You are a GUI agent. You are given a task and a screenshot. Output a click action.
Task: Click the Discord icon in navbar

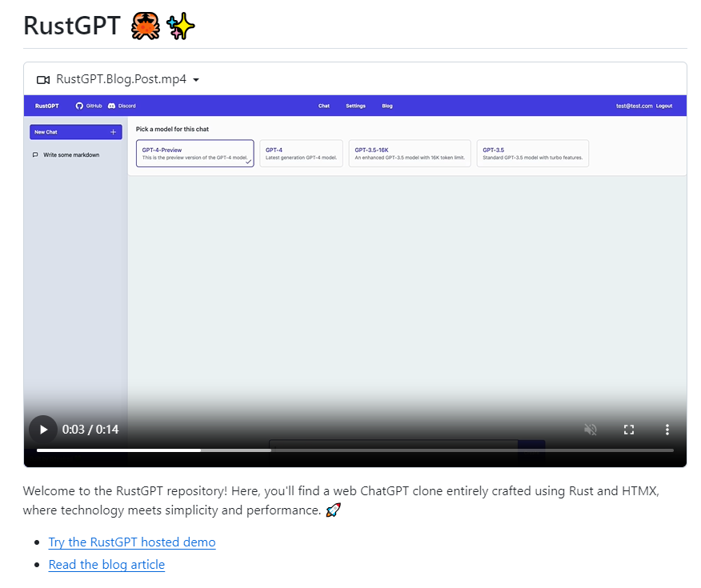[x=112, y=106]
